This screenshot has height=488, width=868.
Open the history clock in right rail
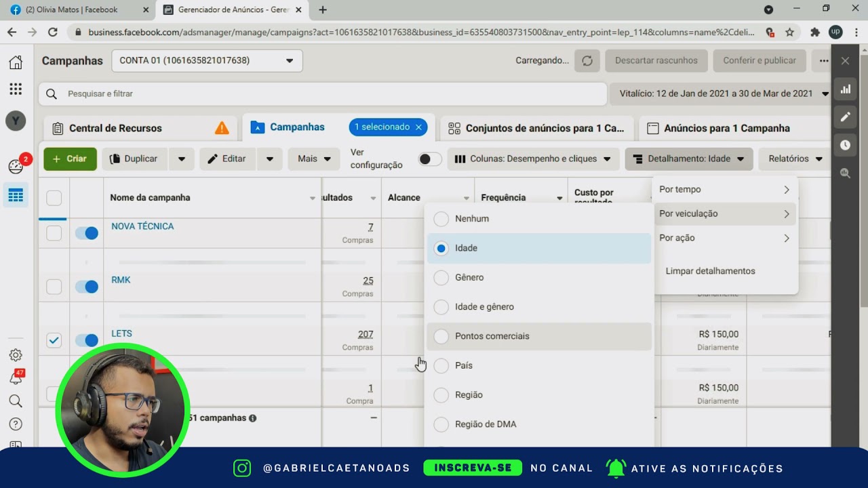click(845, 145)
